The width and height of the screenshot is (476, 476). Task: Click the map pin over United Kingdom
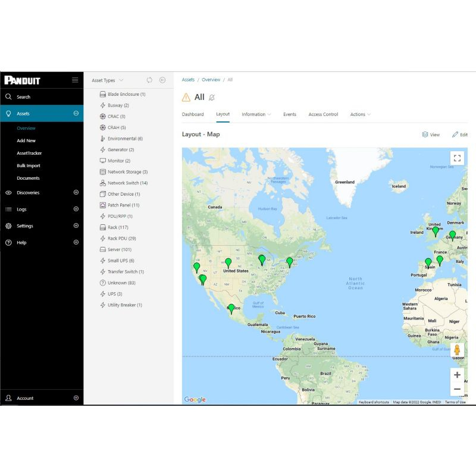click(436, 231)
